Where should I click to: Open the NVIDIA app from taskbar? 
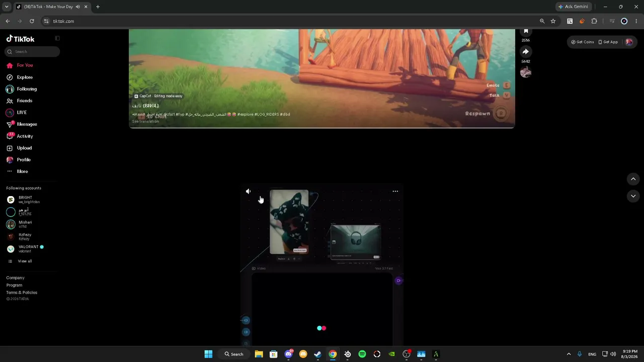(x=391, y=354)
